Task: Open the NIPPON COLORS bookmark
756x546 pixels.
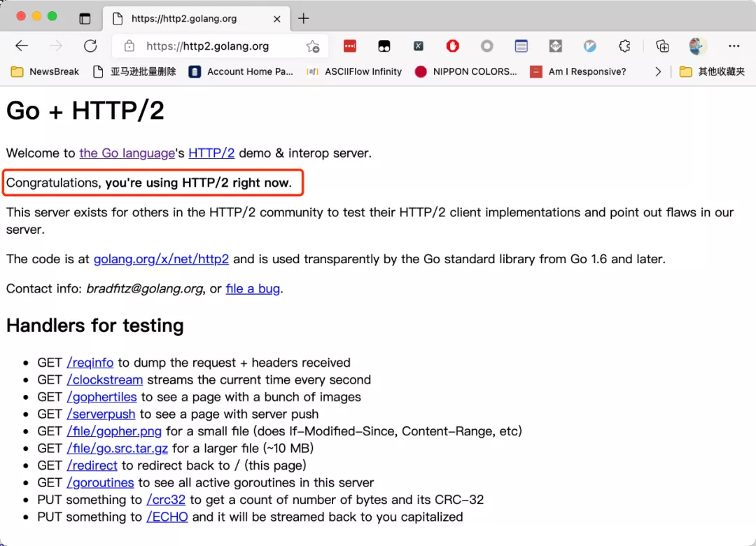Action: (x=465, y=72)
